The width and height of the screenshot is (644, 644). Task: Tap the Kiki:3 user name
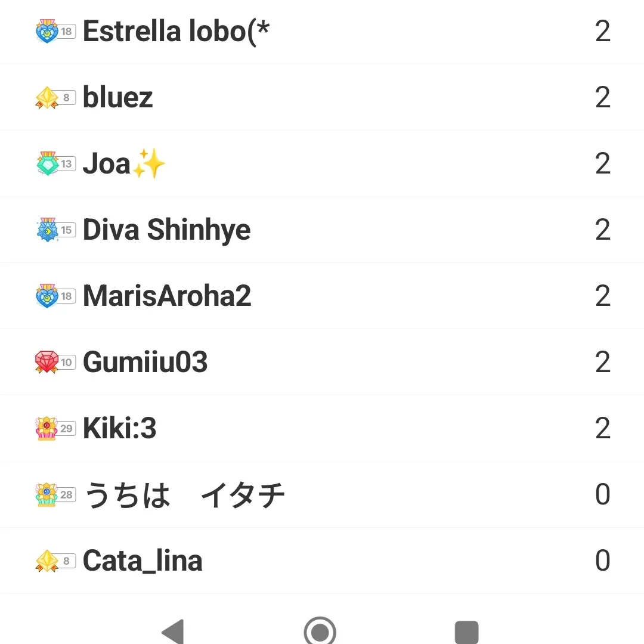[119, 429]
